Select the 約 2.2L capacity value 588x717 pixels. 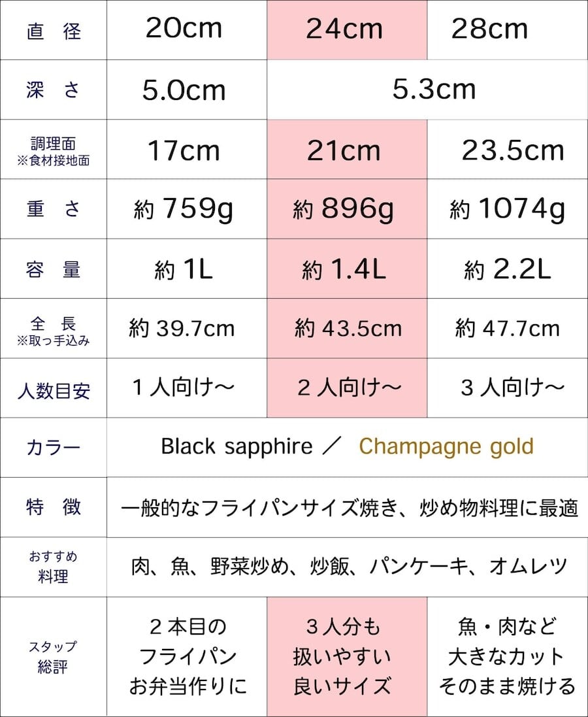[507, 270]
